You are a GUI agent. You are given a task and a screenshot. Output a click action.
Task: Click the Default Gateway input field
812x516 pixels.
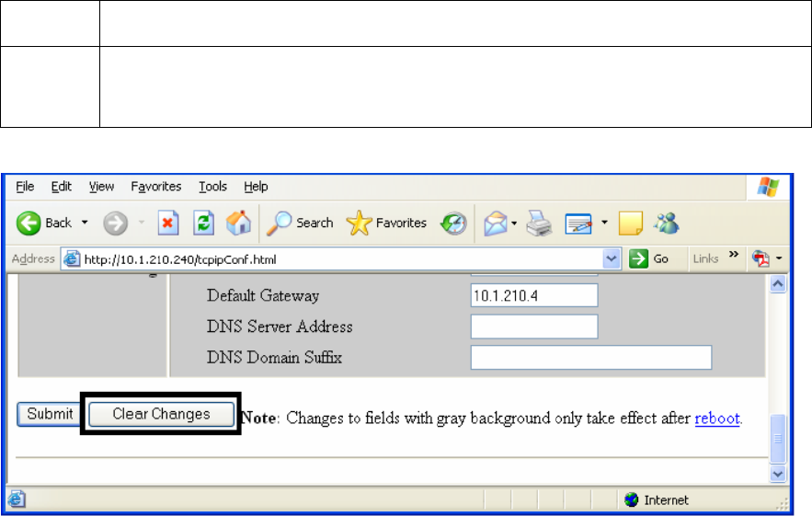534,295
